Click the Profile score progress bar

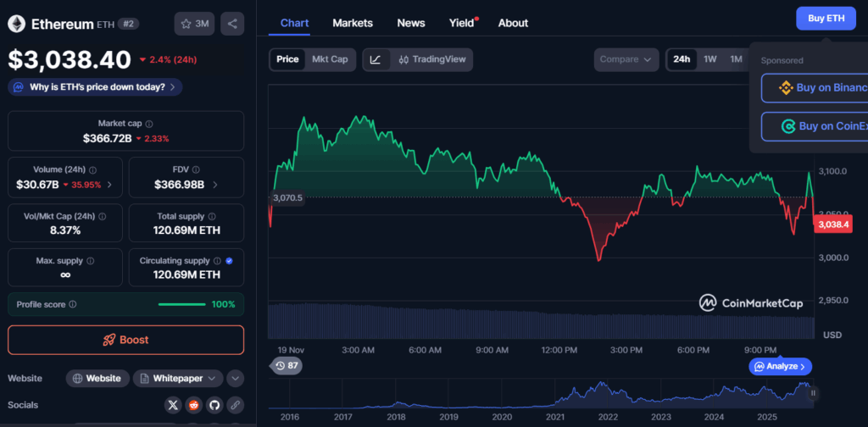click(181, 304)
